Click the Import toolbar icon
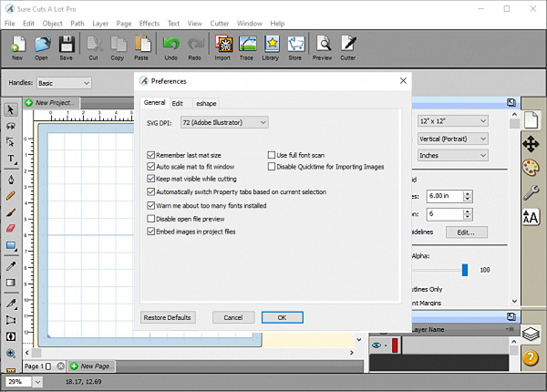 click(x=222, y=46)
